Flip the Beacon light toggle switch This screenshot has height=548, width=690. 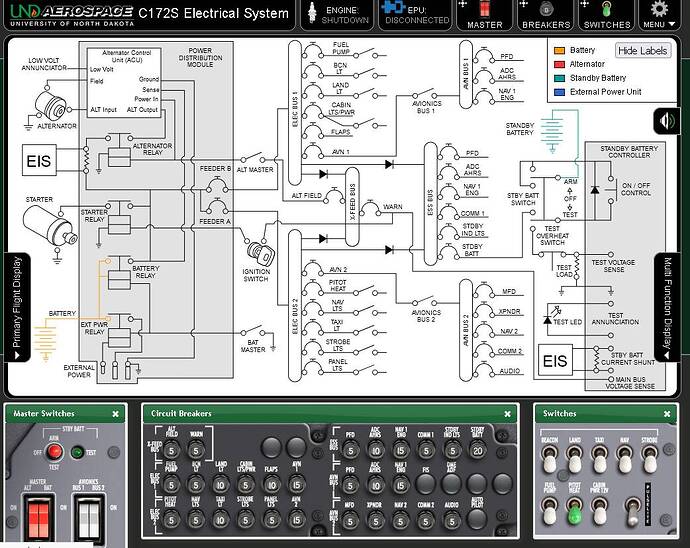coord(548,461)
